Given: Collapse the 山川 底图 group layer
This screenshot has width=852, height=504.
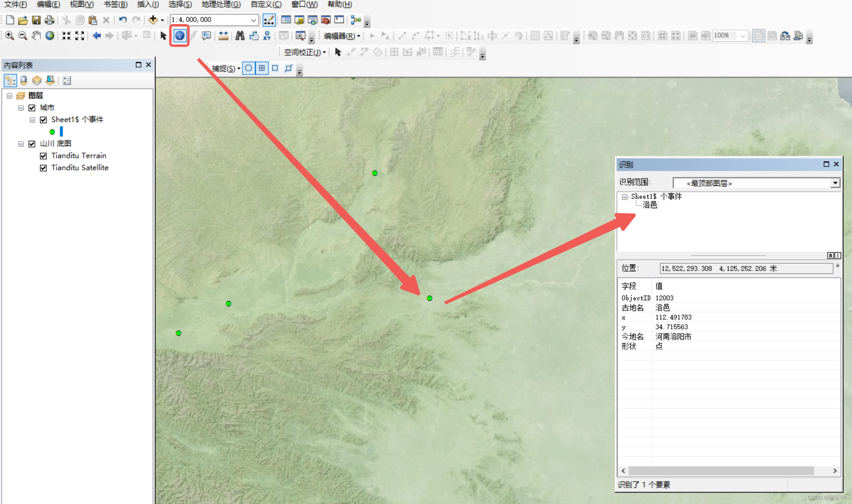Looking at the screenshot, I should click(x=21, y=144).
